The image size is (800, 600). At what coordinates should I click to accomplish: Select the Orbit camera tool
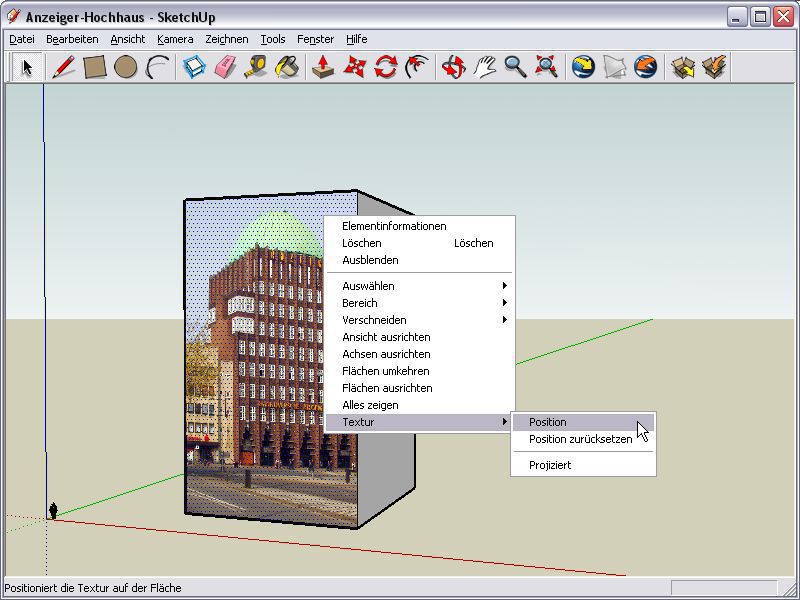[453, 67]
